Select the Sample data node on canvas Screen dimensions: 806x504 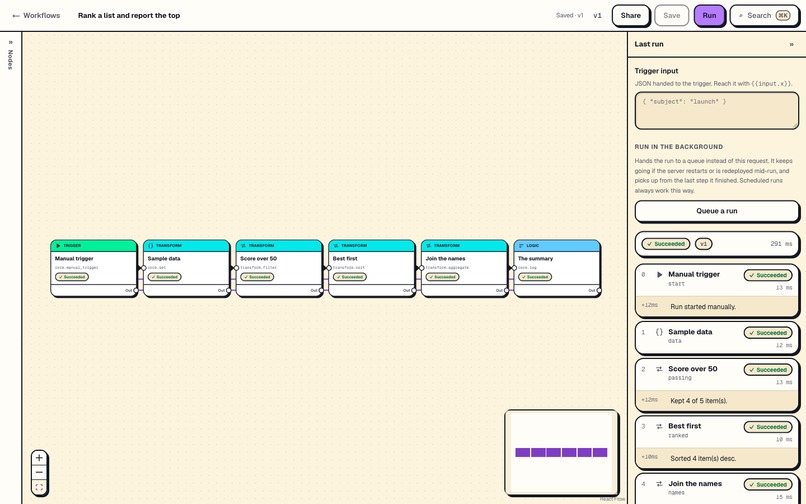[187, 268]
